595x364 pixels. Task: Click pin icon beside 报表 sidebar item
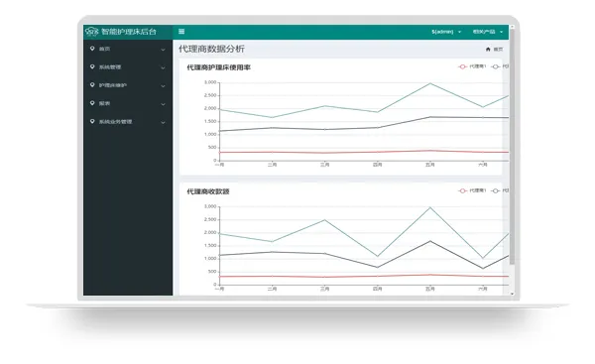pos(92,103)
